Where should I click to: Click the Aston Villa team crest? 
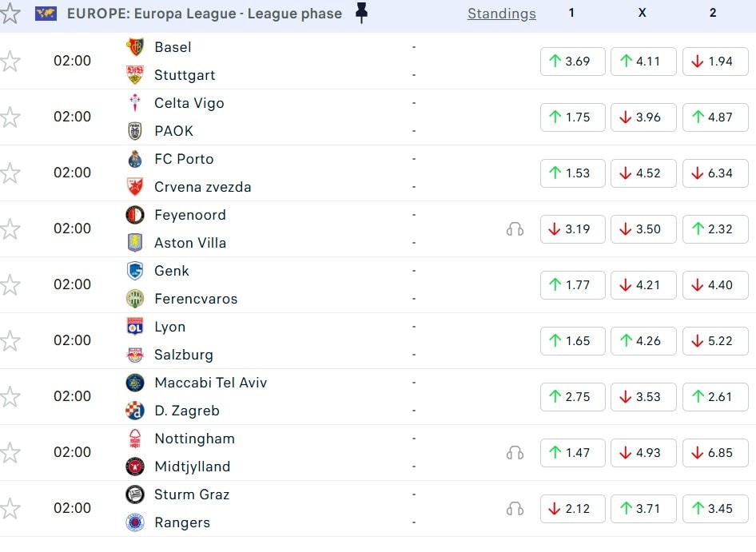click(135, 243)
